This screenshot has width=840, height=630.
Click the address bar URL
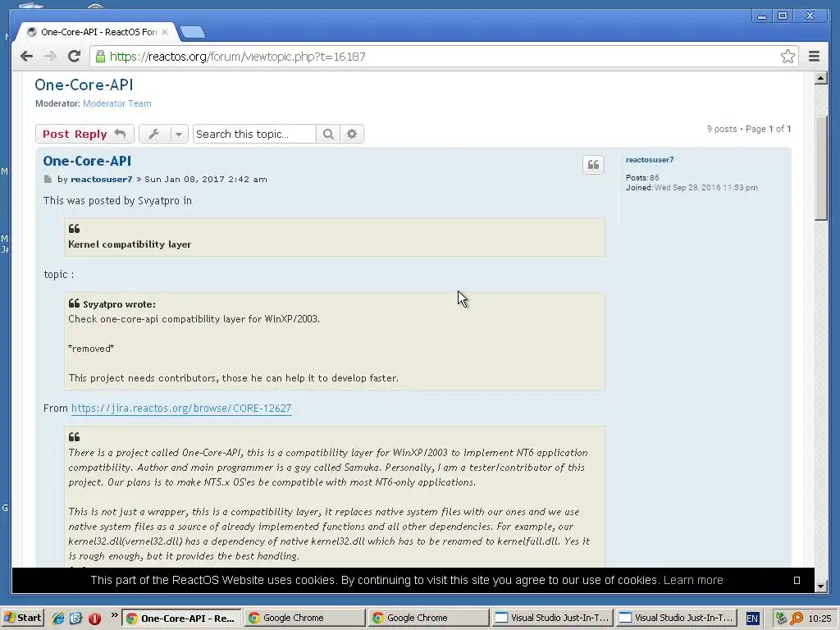[237, 57]
